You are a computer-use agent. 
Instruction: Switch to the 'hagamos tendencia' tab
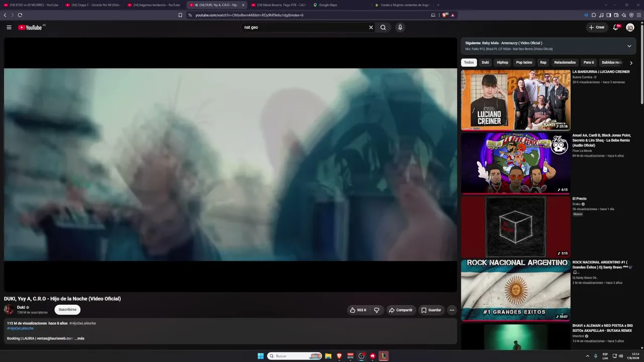(155, 5)
